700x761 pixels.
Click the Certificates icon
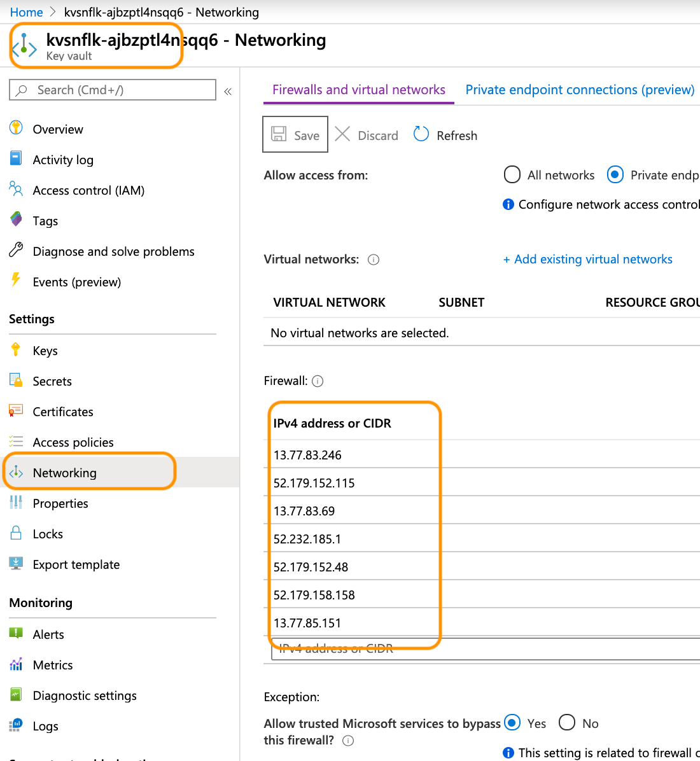tap(16, 410)
